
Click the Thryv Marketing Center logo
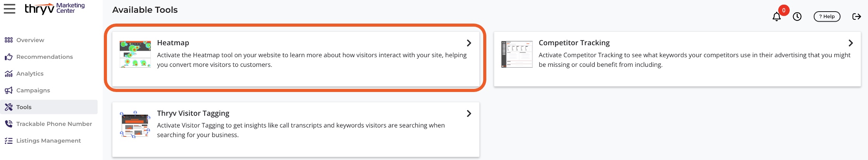[55, 9]
